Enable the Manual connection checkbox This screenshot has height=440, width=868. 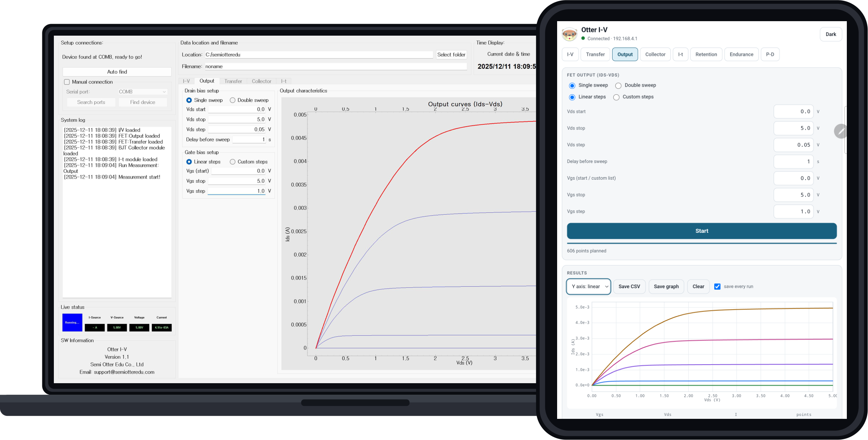click(67, 82)
